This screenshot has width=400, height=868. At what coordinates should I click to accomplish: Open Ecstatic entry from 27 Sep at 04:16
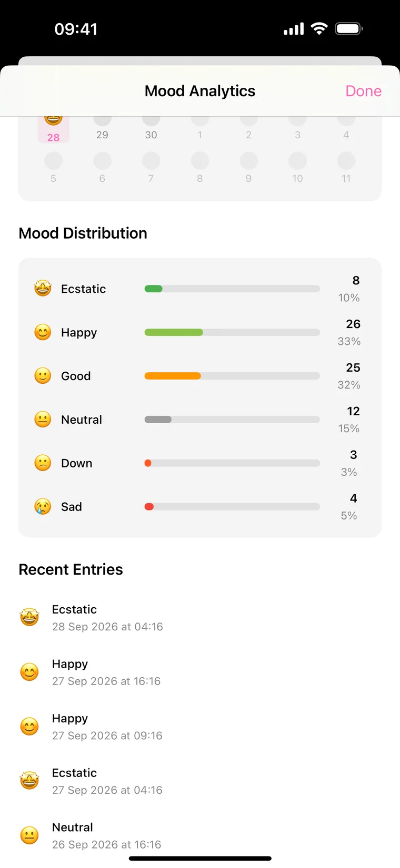pos(200,781)
